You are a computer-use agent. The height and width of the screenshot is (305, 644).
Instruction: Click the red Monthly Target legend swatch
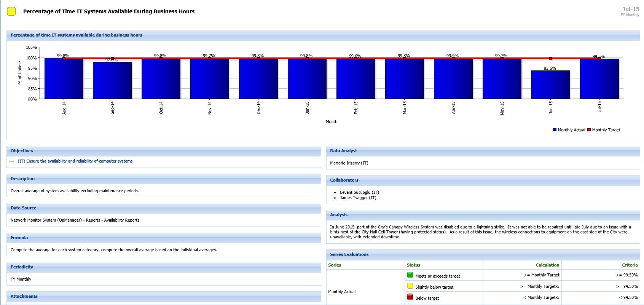point(589,130)
